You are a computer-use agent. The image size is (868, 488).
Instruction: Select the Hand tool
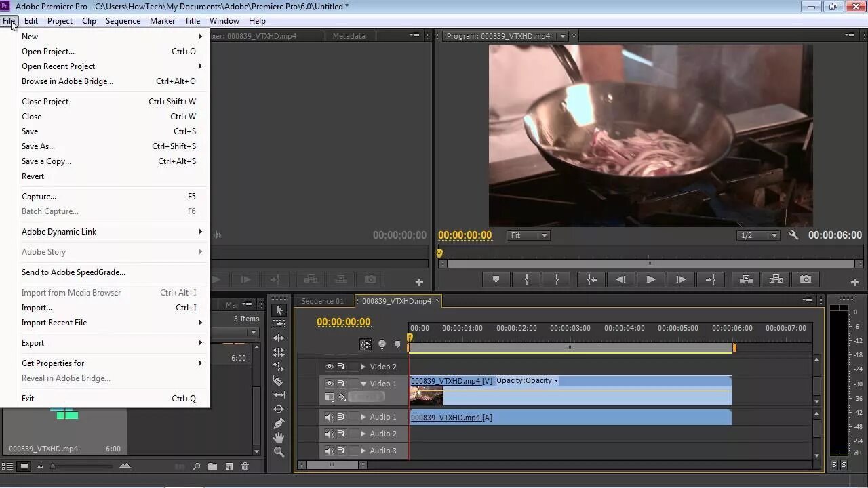click(x=279, y=438)
